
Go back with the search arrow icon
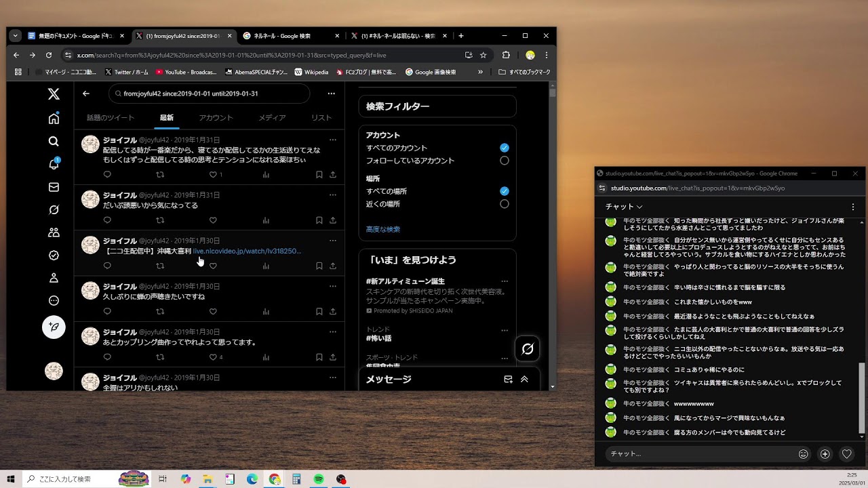(86, 94)
